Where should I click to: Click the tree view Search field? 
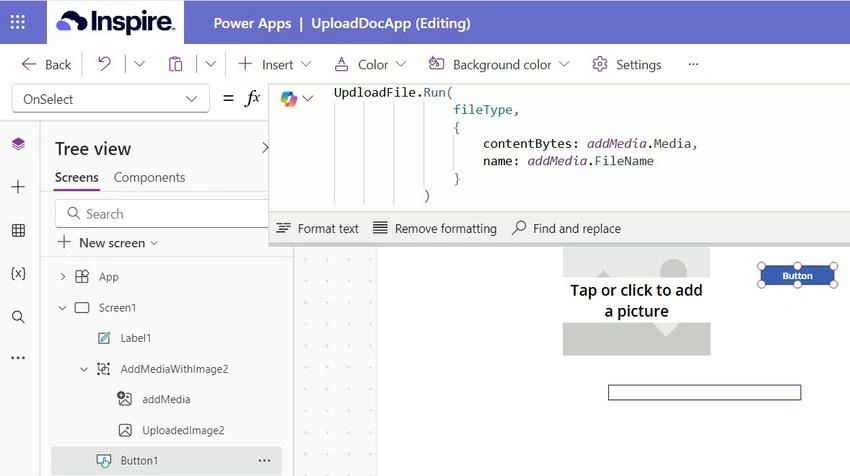162,214
